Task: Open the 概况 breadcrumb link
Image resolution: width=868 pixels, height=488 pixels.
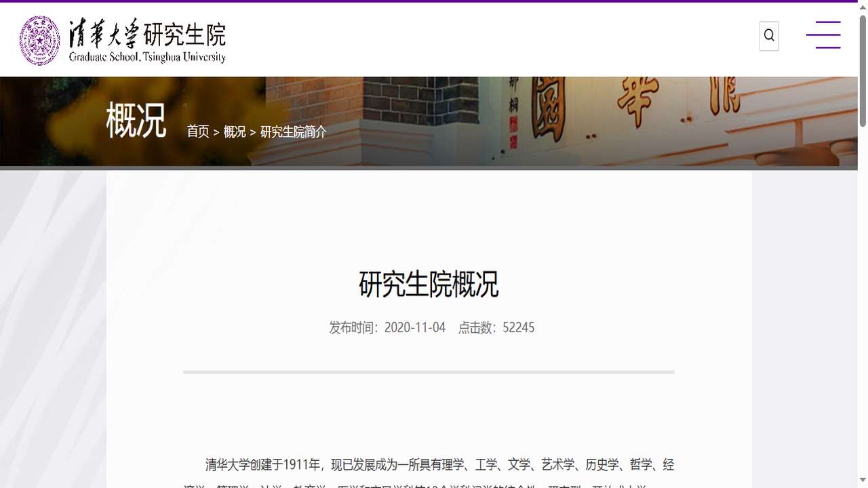Action: click(234, 133)
